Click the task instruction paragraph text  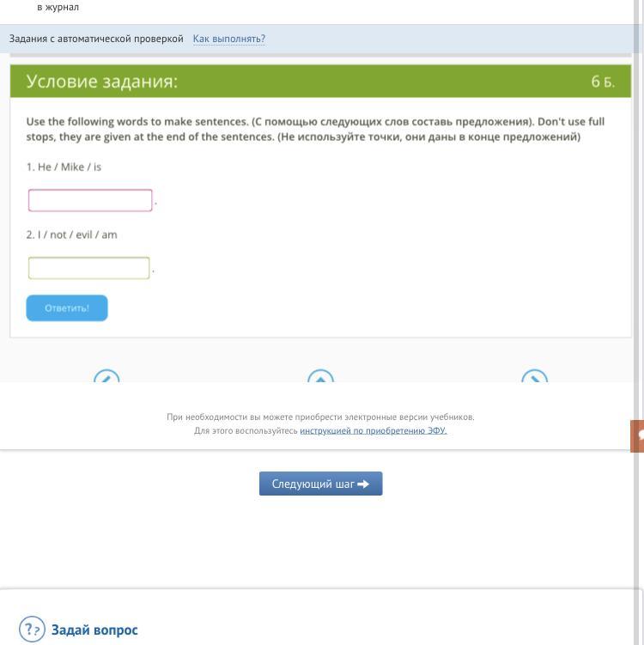315,129
